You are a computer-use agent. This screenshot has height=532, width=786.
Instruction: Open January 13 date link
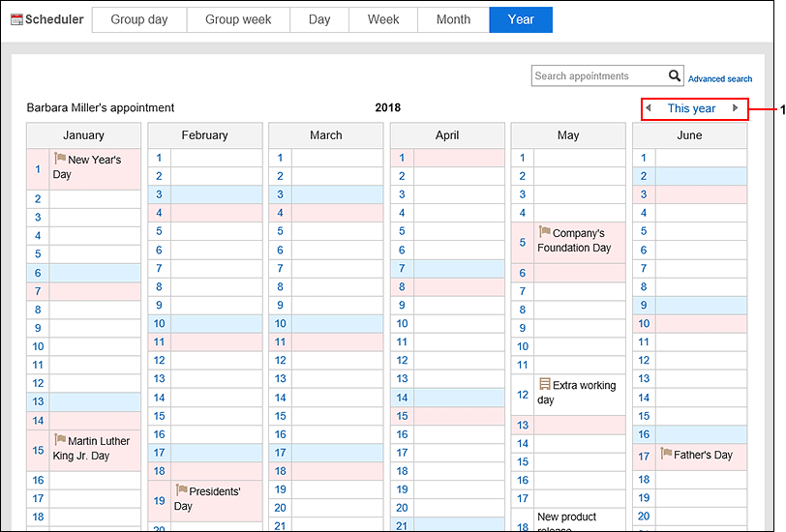tap(38, 401)
